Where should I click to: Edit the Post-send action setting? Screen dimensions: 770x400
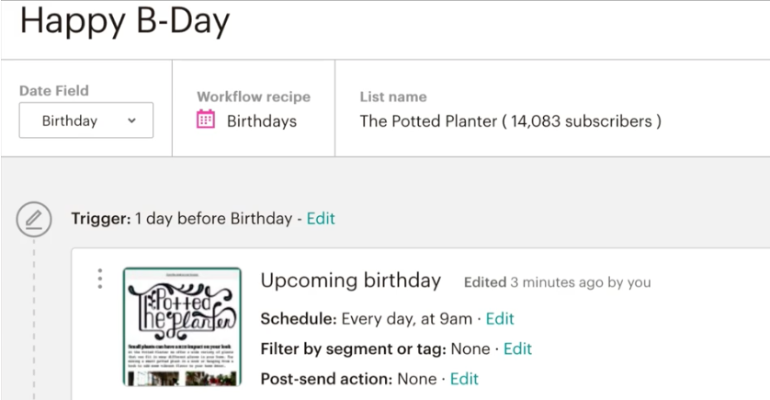tap(464, 379)
